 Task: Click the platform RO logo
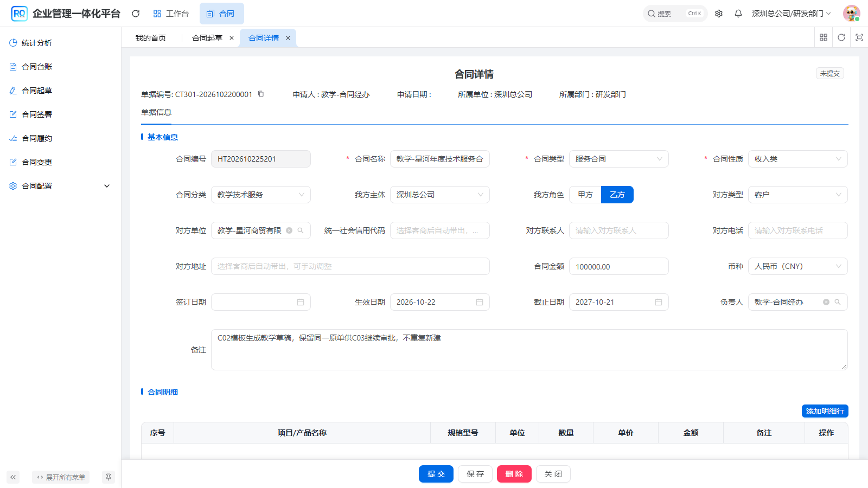19,14
